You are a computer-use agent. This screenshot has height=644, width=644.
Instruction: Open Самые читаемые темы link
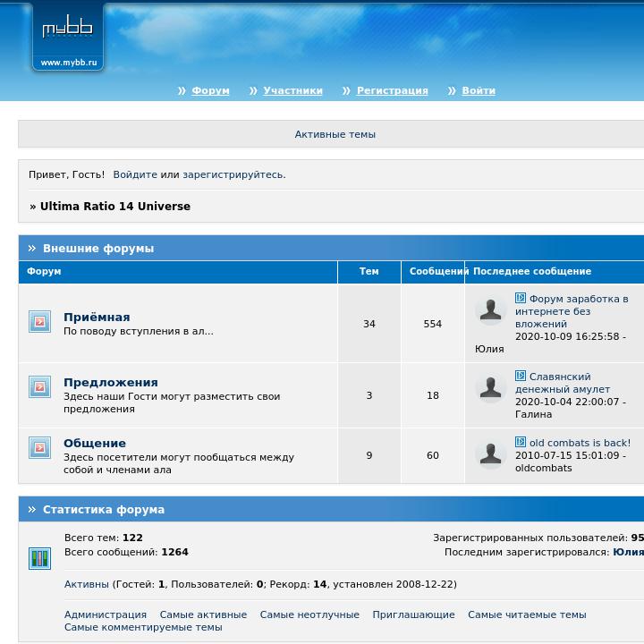(527, 614)
